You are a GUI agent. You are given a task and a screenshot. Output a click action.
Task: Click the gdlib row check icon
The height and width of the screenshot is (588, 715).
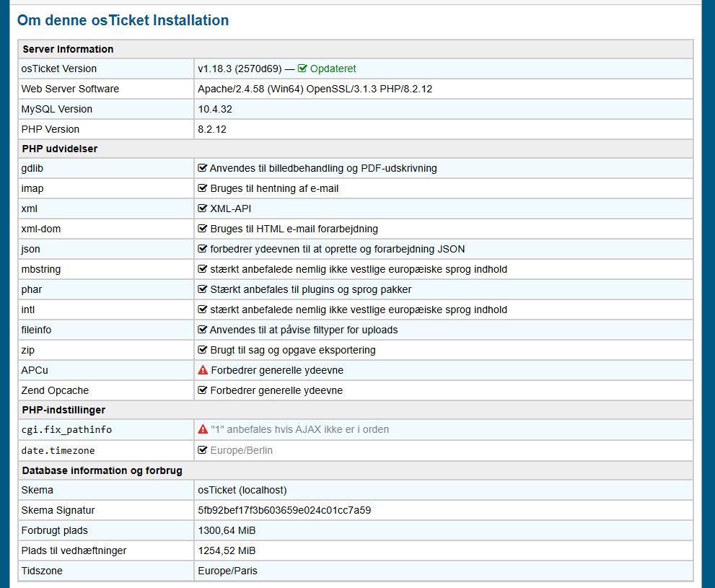(203, 168)
